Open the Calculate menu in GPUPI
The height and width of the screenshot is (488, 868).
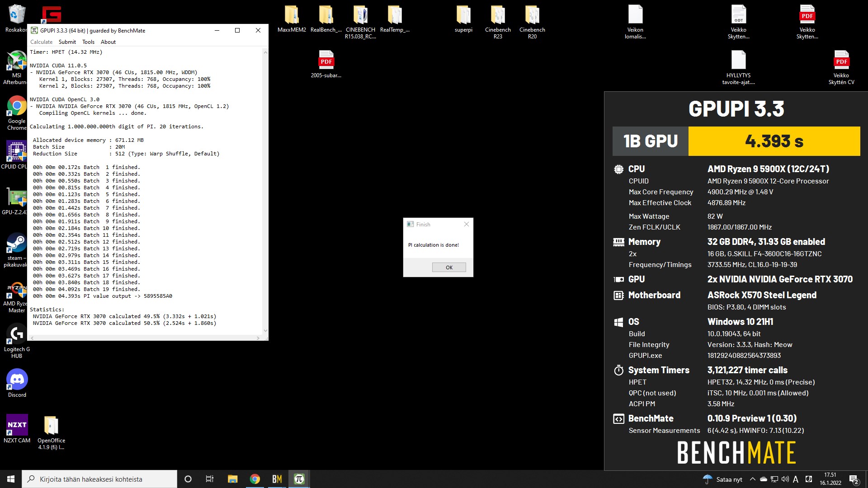point(41,42)
